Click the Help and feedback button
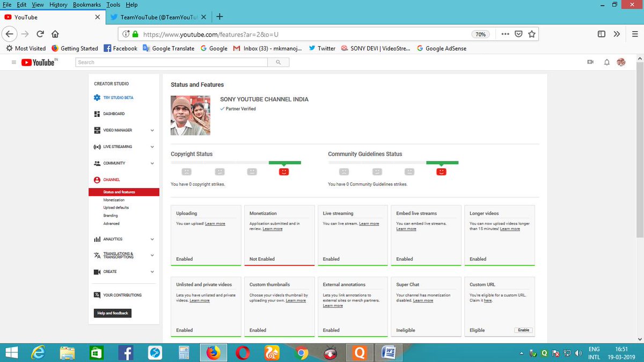644x362 pixels. 113,313
